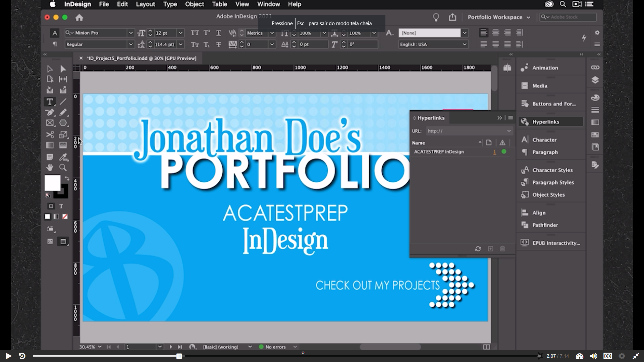Toggle Underline text formatting
The image size is (644, 362).
click(218, 33)
